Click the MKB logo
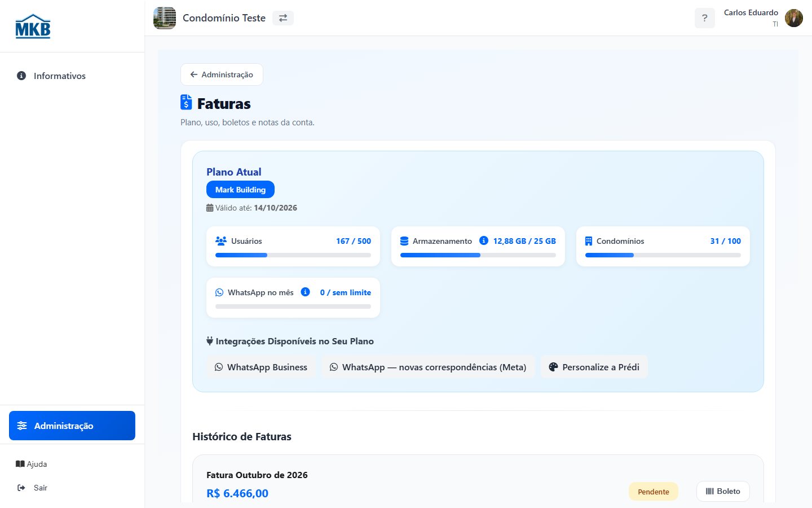This screenshot has height=508, width=812. pos(33,26)
